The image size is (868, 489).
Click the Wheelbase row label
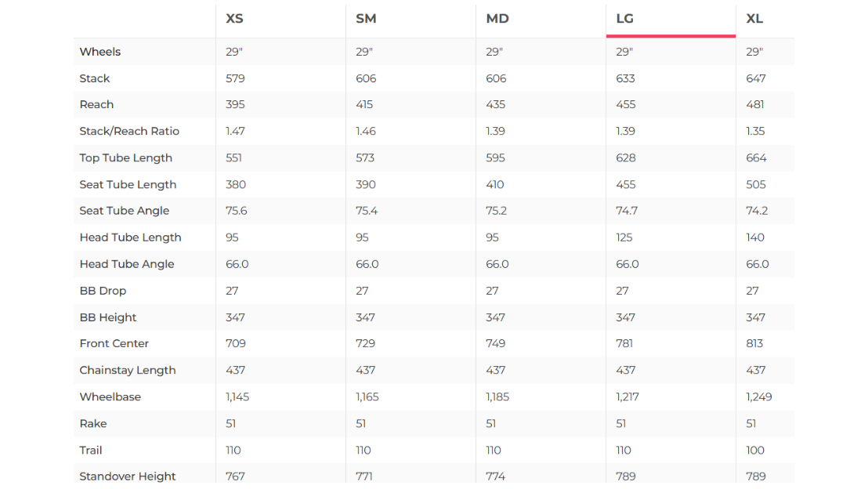110,397
